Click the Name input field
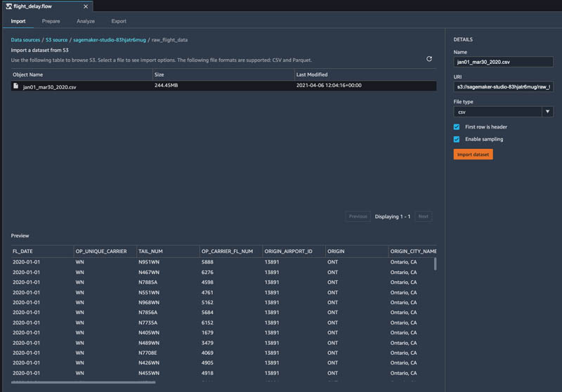Viewport: 562px width, 392px height. click(503, 62)
